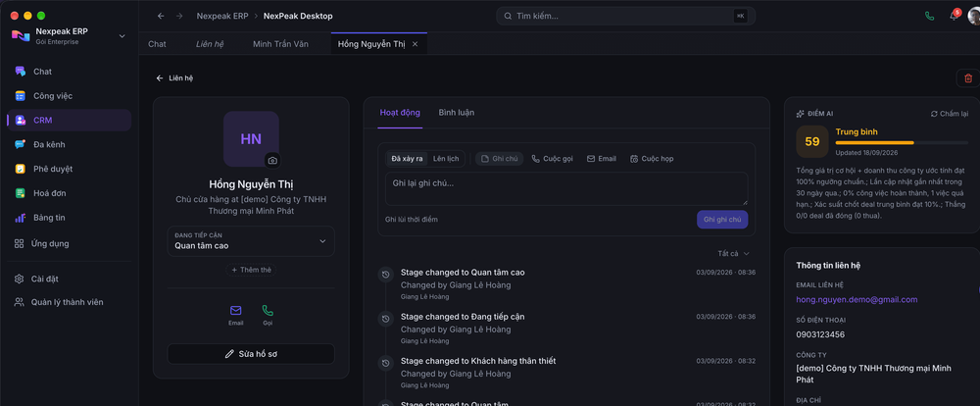Open the CRM module in sidebar
980x406 pixels.
tap(70, 120)
